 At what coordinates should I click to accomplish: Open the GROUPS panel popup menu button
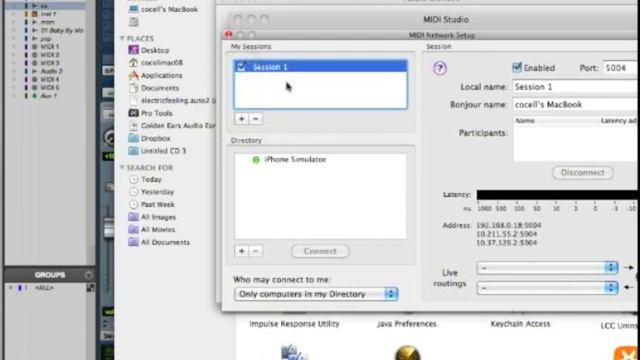tap(88, 275)
